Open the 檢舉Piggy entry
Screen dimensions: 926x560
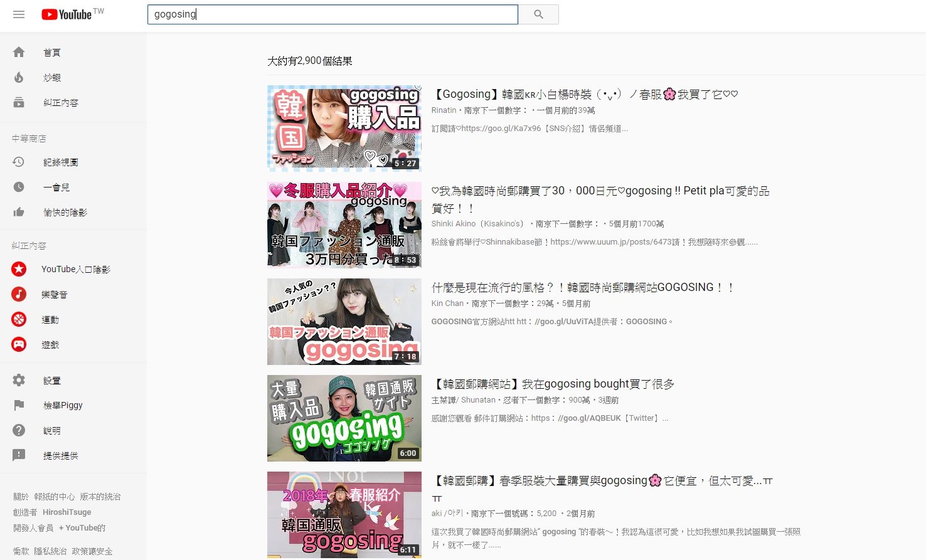73,405
